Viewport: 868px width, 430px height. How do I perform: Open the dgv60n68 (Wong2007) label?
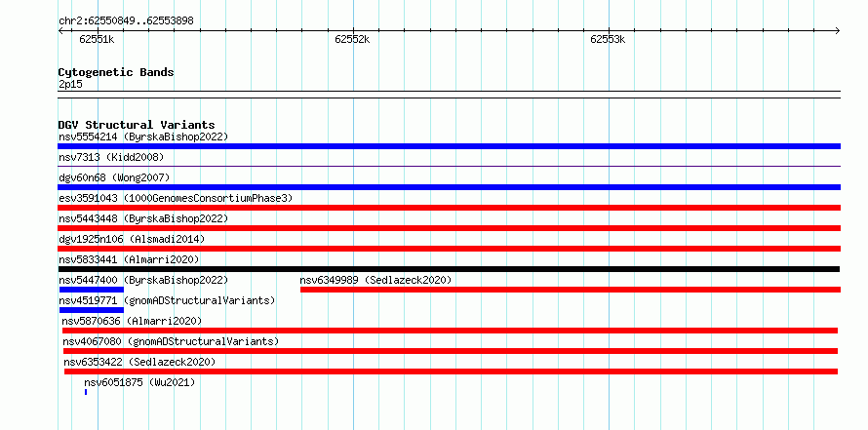coord(114,177)
